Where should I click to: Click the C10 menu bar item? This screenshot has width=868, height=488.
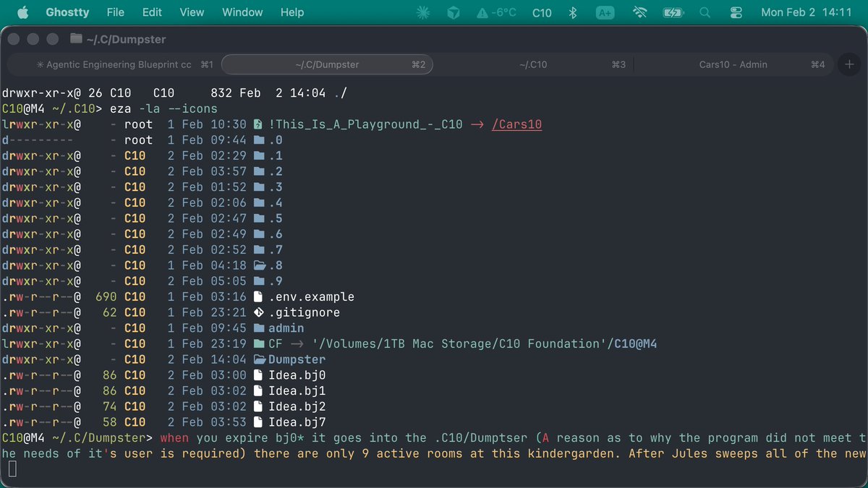click(542, 12)
